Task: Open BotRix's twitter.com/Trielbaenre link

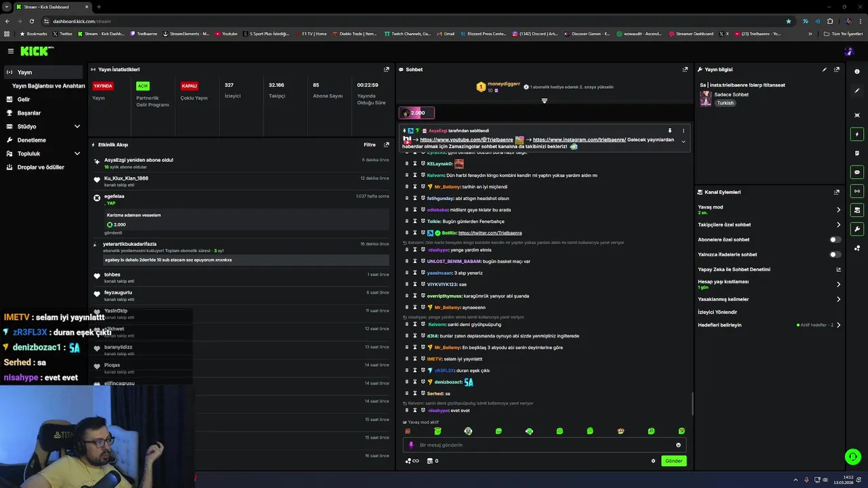Action: [x=490, y=232]
